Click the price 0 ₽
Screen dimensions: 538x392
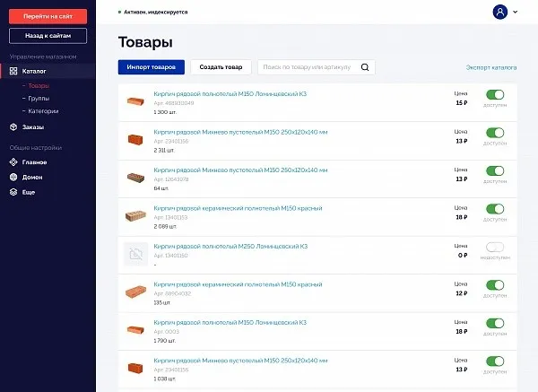point(463,256)
